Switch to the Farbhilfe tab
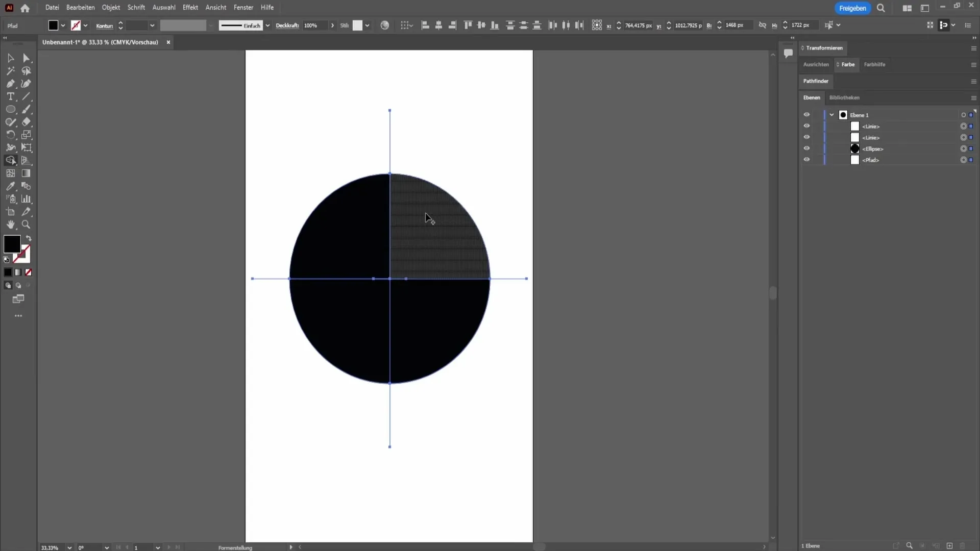The width and height of the screenshot is (980, 551). point(874,64)
